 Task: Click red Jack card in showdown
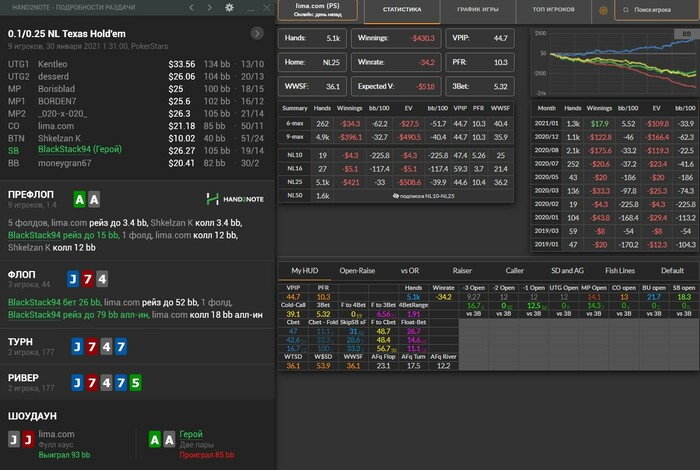[28, 440]
